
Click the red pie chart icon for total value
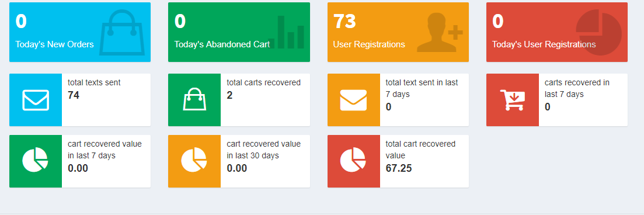tap(353, 159)
